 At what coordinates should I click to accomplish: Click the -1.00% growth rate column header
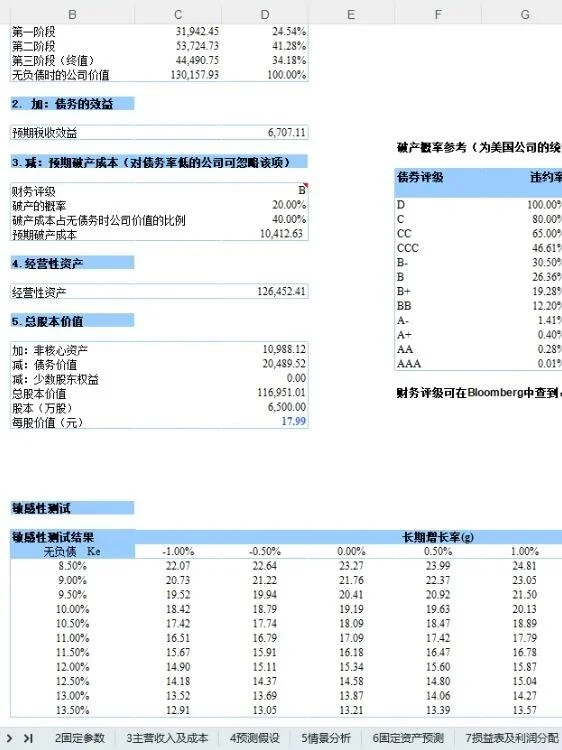[x=178, y=551]
